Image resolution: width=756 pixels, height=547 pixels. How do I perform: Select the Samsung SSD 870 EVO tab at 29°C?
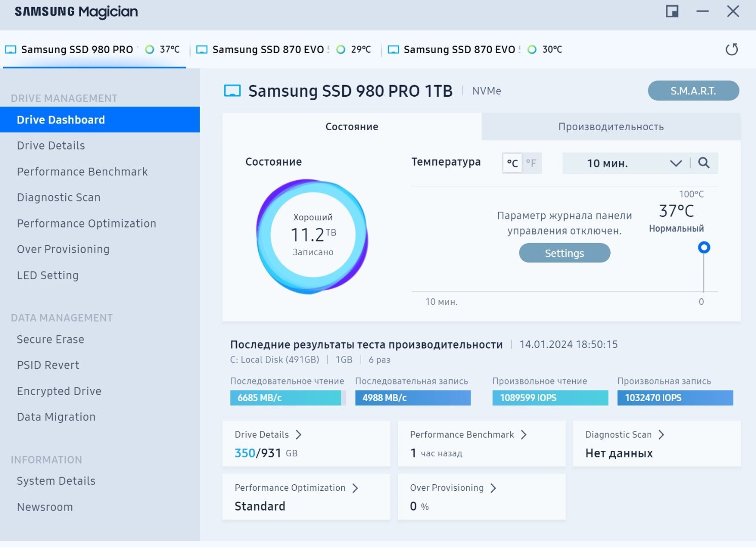[x=285, y=50]
